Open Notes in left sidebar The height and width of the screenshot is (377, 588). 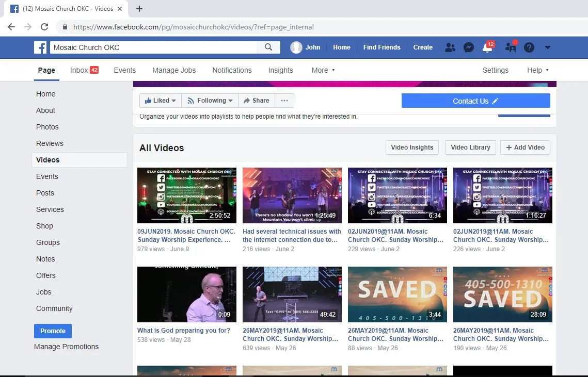tap(45, 259)
